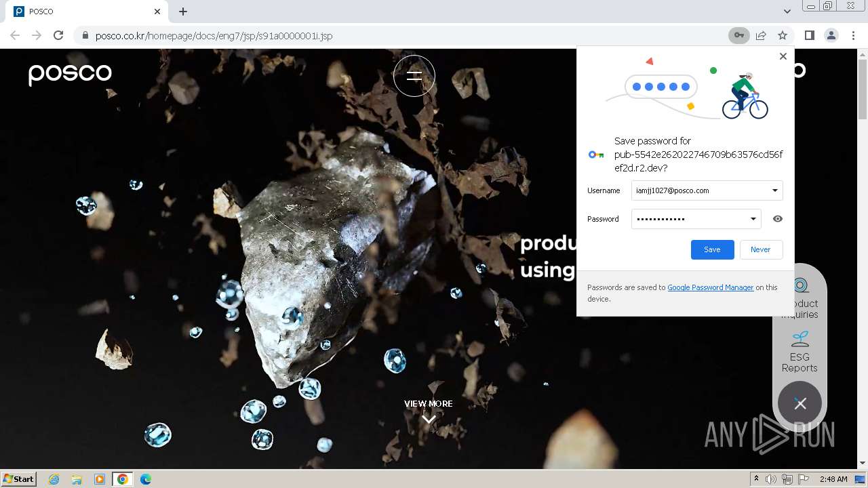Screen dimensions: 868x488
Task: Click the share page icon
Action: [x=761, y=35]
